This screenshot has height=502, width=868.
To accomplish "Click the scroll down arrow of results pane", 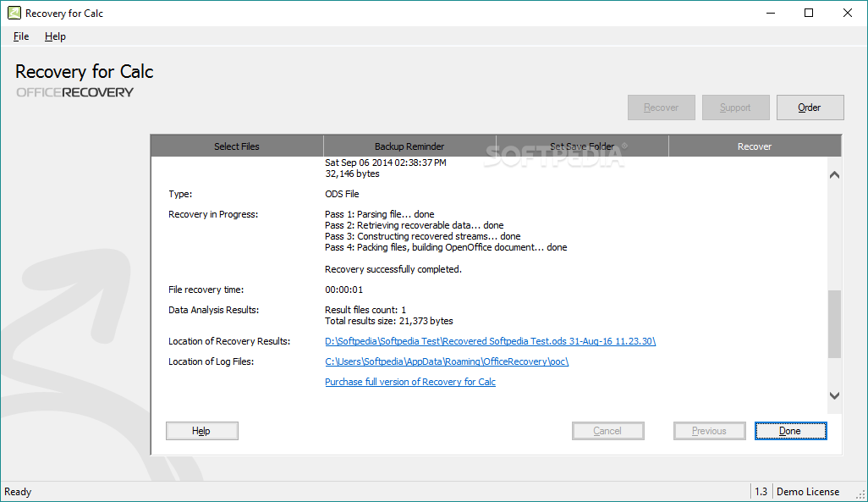I will (835, 395).
